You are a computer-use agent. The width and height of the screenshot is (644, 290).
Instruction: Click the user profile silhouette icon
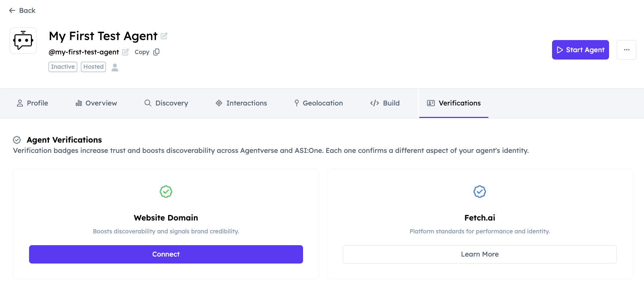(115, 67)
